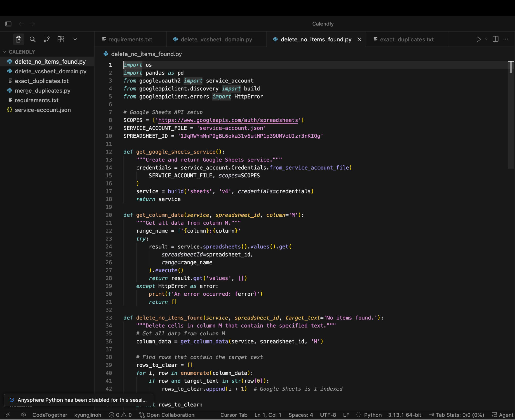
Task: Switch to the requirements.txt tab
Action: (x=130, y=39)
